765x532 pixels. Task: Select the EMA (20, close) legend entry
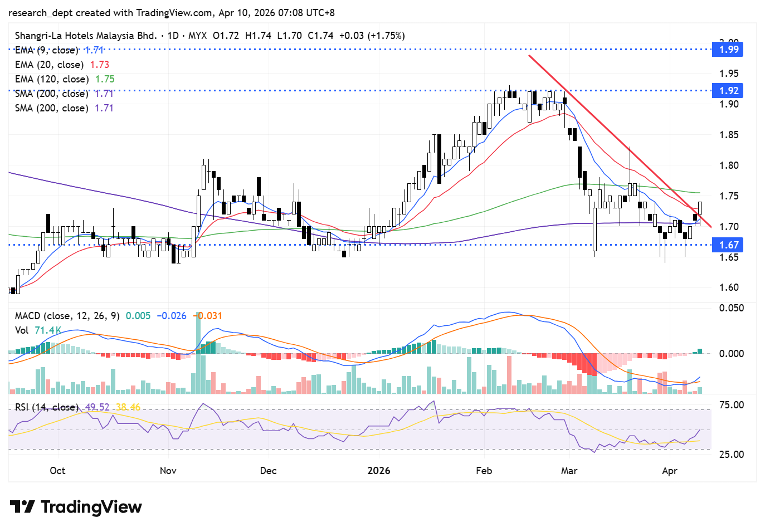coord(49,65)
